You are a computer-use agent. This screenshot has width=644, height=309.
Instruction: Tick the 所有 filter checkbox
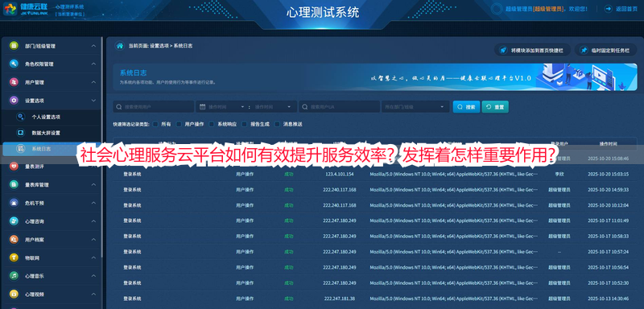[x=155, y=124]
